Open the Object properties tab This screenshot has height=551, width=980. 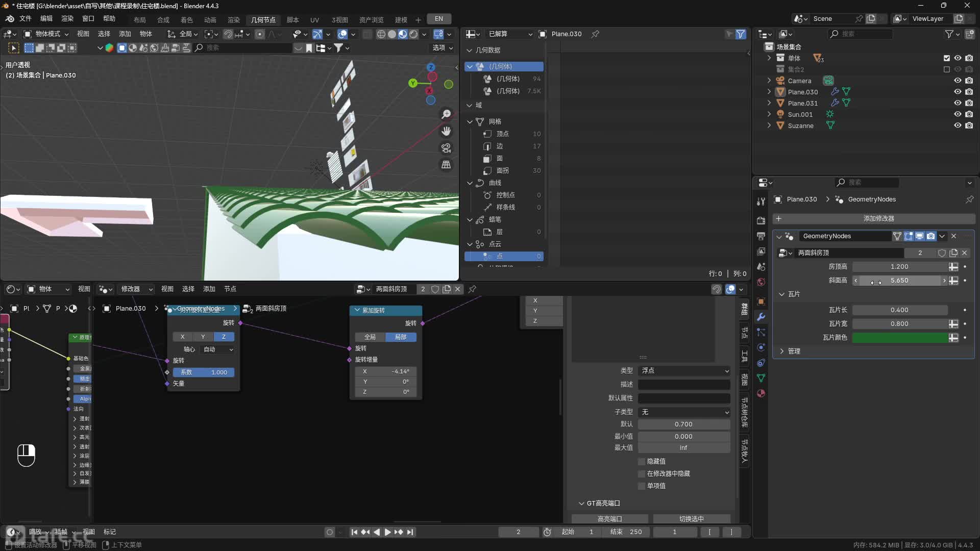point(761,301)
